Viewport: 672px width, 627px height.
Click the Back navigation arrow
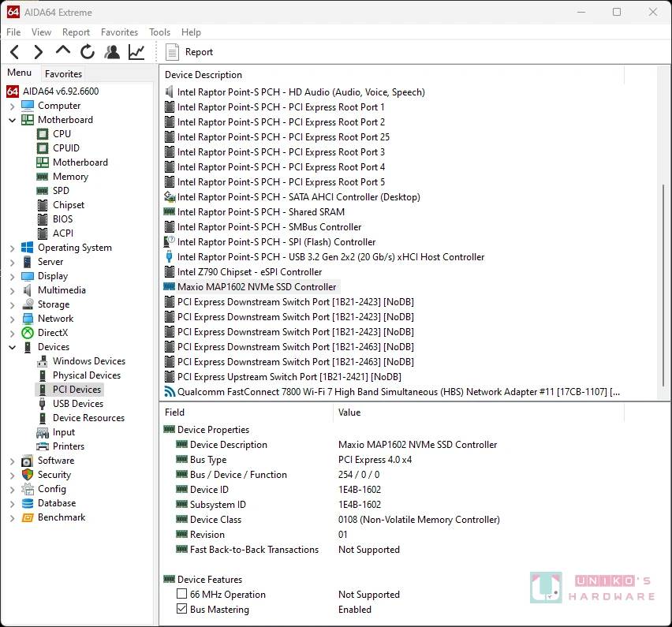[x=14, y=52]
